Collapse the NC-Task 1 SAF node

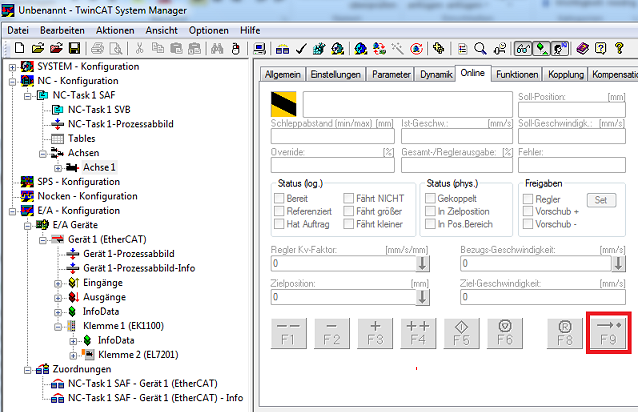[28, 96]
